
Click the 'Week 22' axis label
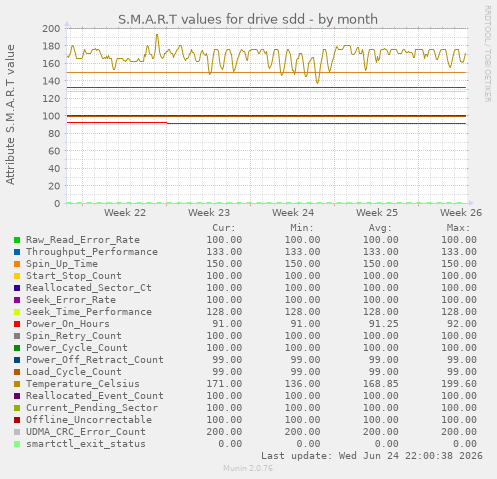click(x=125, y=213)
